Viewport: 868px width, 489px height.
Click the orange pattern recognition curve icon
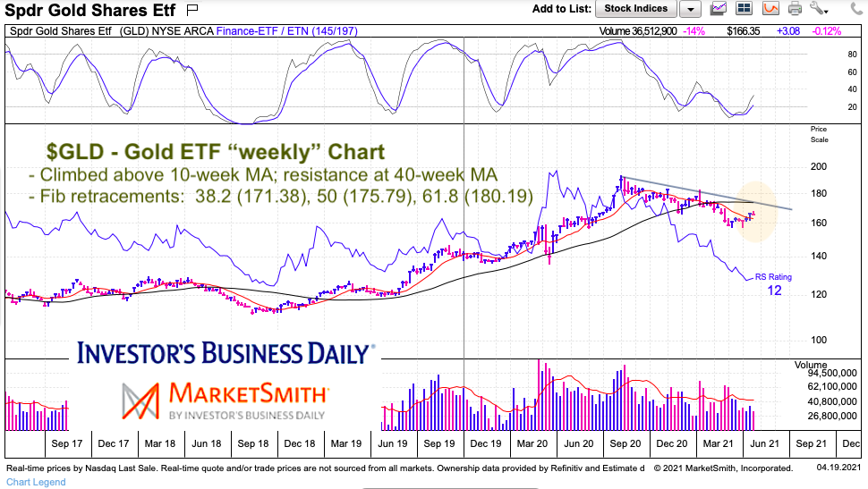coord(770,8)
